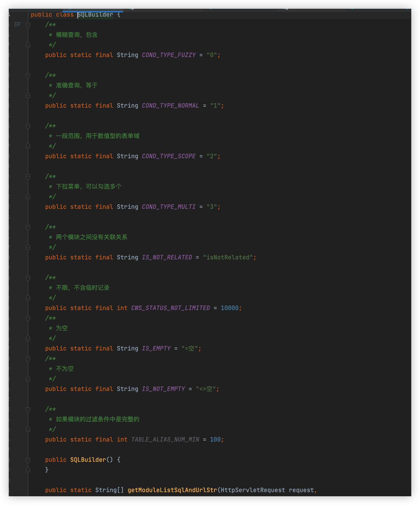
Task: Fold the comment above IS_NOT_EMPTY constant
Action: [x=28, y=359]
